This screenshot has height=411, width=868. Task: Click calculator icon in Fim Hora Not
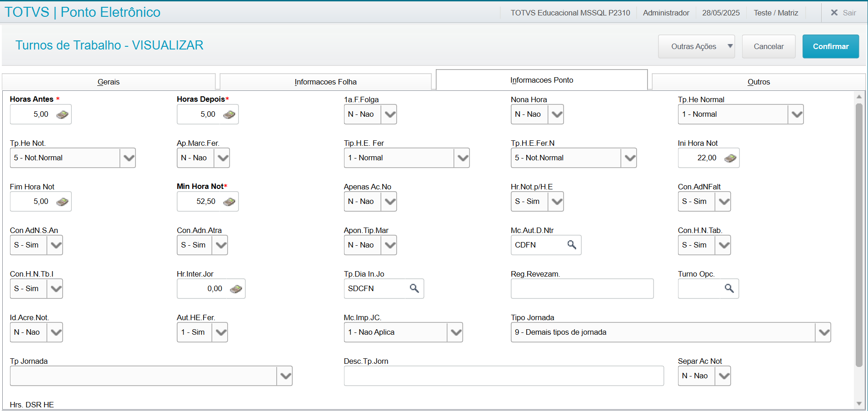(62, 202)
